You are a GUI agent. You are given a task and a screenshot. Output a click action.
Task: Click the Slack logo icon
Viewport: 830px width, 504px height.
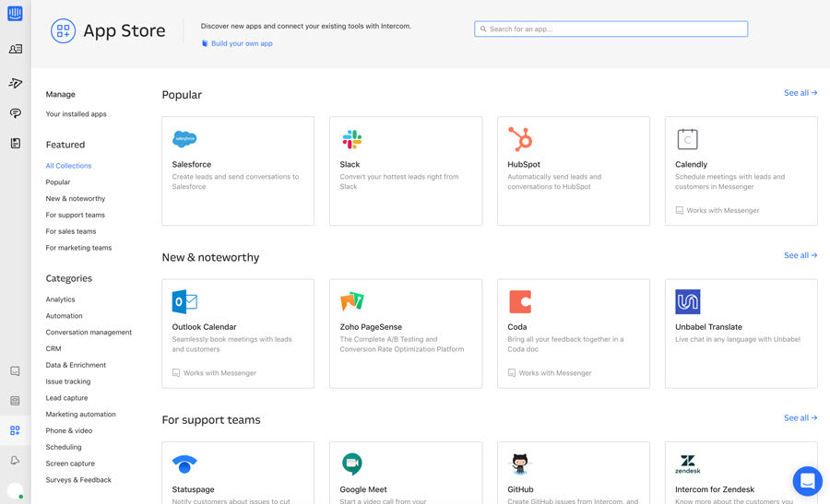pyautogui.click(x=352, y=140)
